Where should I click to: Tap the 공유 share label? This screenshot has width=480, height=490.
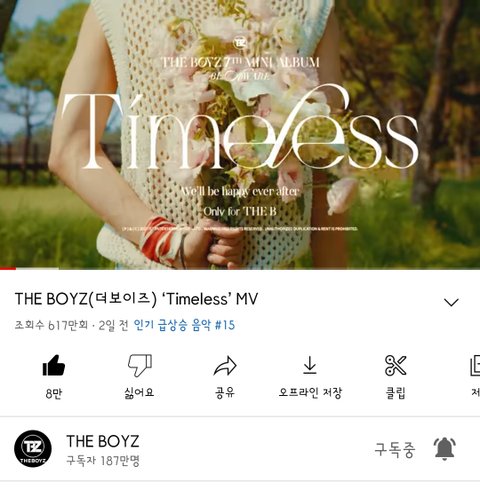(x=225, y=393)
